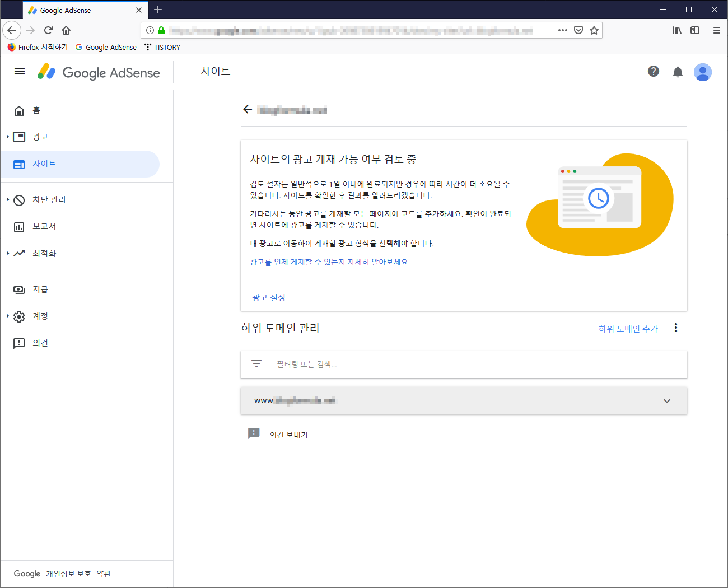Open the TISTORY bookmark
728x588 pixels.
pos(162,47)
